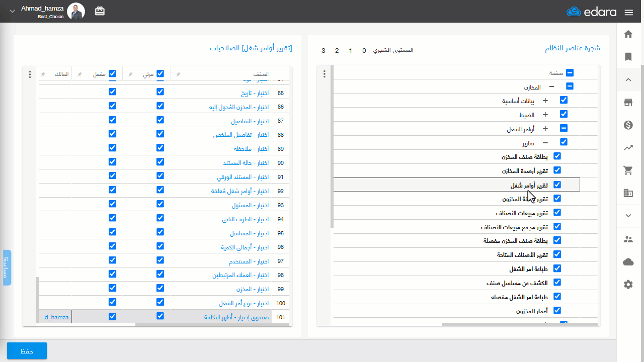Pin the 'مرئي' column using its pin icon
Viewport: 644px width, 362px height.
coord(130,74)
